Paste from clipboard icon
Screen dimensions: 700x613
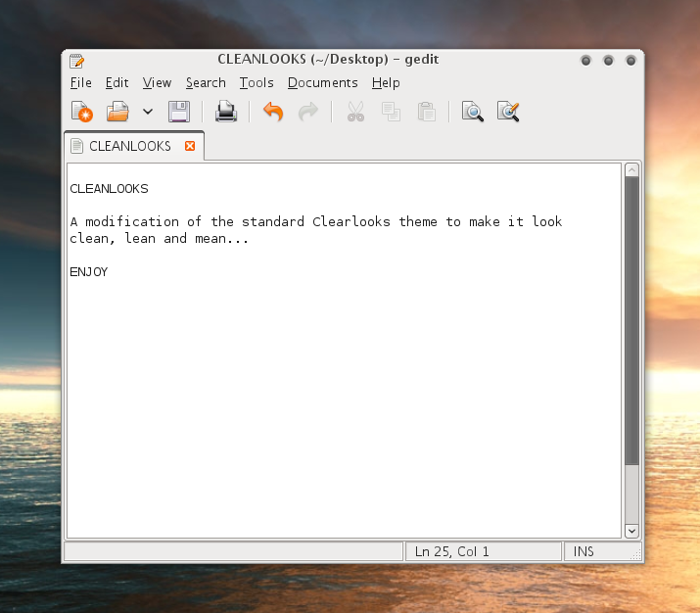(x=426, y=112)
